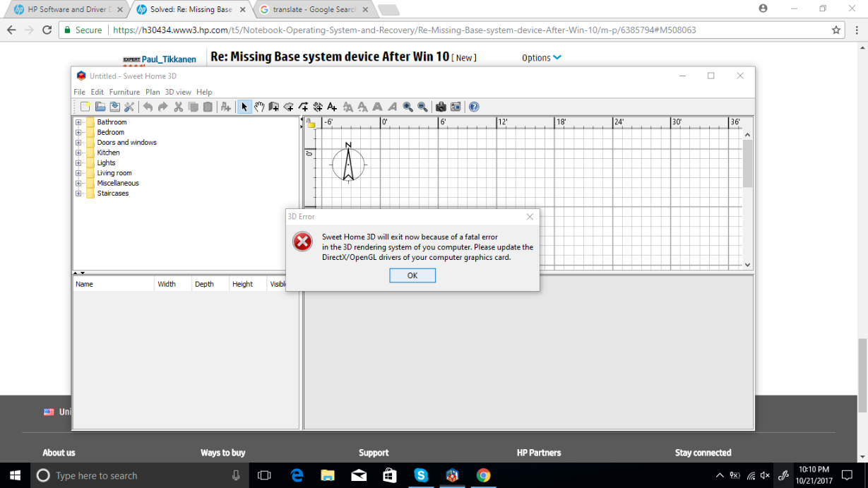Expand the Doors and windows category
Viewport: 868px width, 488px height.
coord(78,142)
